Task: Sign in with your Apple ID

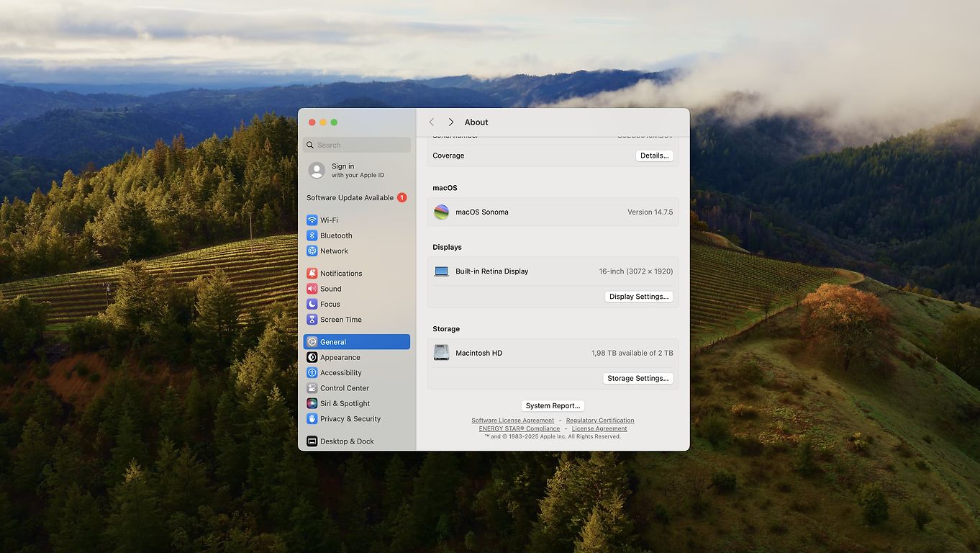Action: click(357, 170)
